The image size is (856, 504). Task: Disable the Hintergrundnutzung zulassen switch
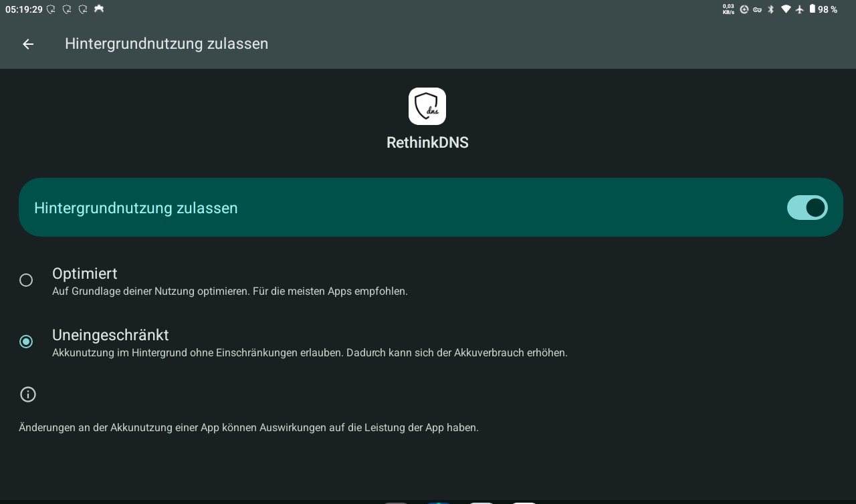tap(807, 208)
